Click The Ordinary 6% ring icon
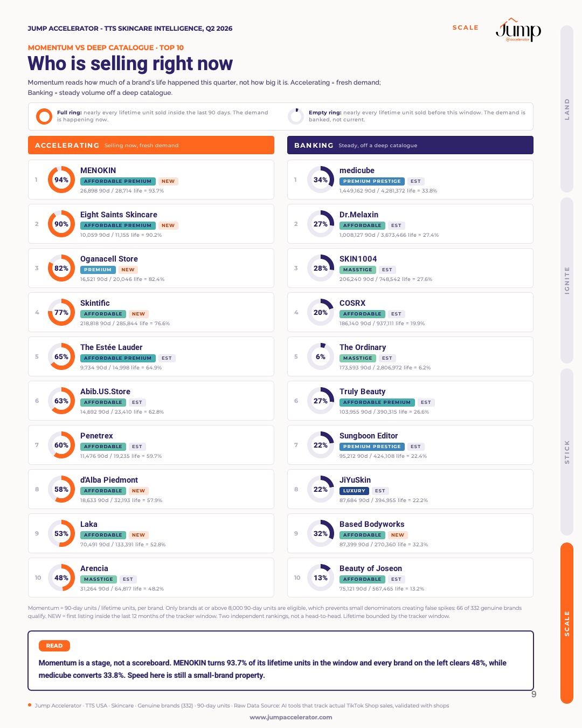 click(x=321, y=356)
